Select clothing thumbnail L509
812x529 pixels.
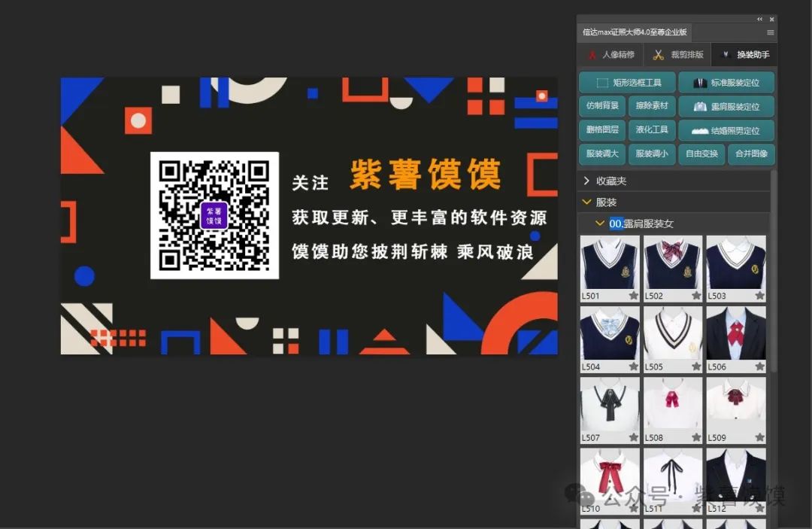736,404
